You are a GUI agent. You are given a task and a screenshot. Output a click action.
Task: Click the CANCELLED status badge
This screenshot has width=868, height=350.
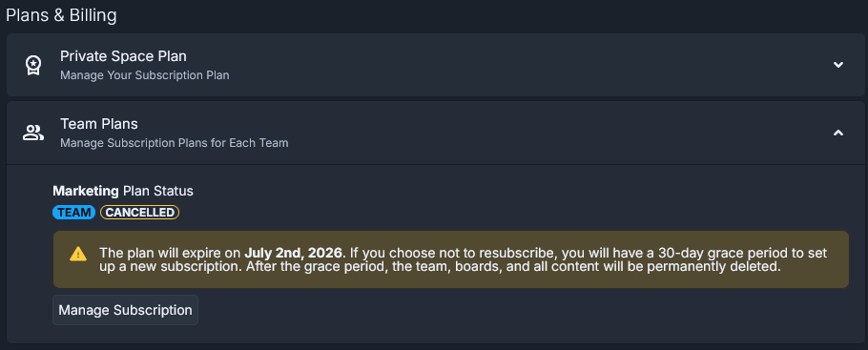click(139, 213)
